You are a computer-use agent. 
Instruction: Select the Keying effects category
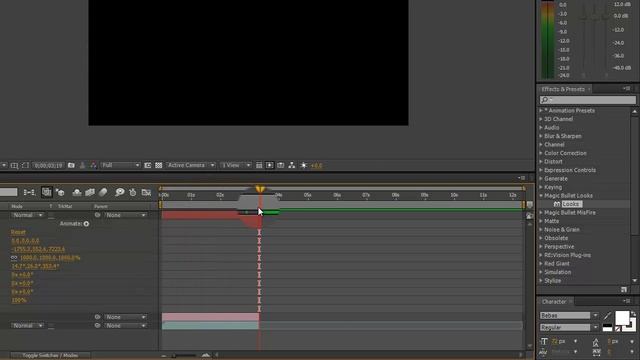(553, 187)
